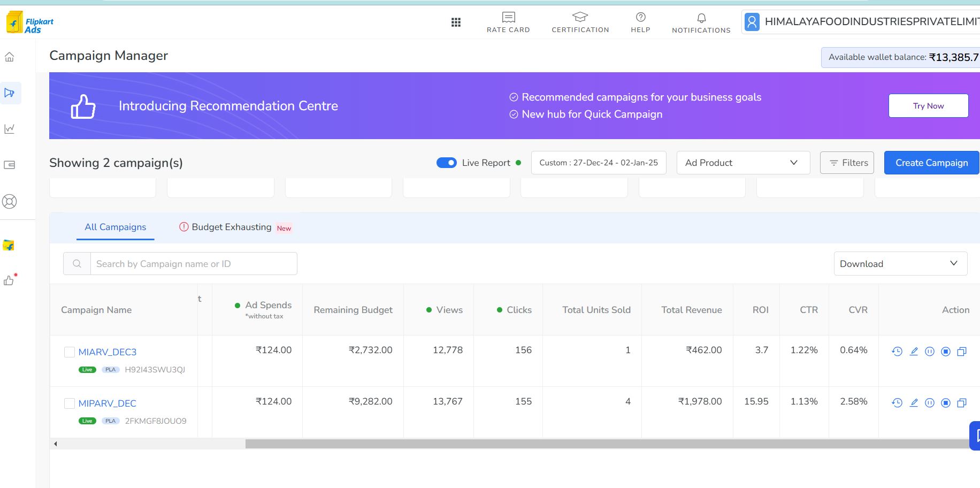The height and width of the screenshot is (488, 980).
Task: Stop the MIARV_DEC3 campaign
Action: 946,352
